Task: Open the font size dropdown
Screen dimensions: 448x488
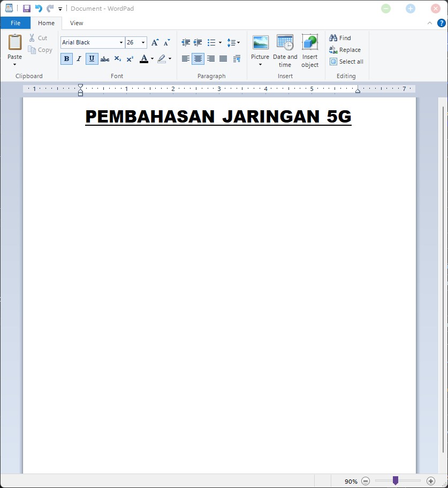Action: 143,42
